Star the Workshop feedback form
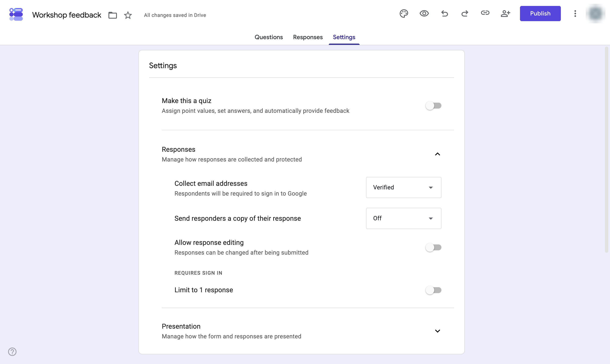Screen dimensions: 610x364 click(128, 15)
